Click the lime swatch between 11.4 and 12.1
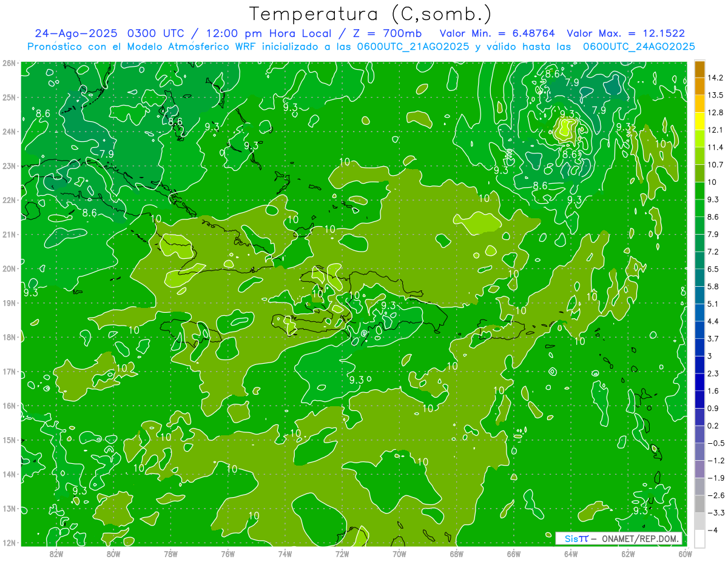The width and height of the screenshot is (728, 562). coord(699,139)
